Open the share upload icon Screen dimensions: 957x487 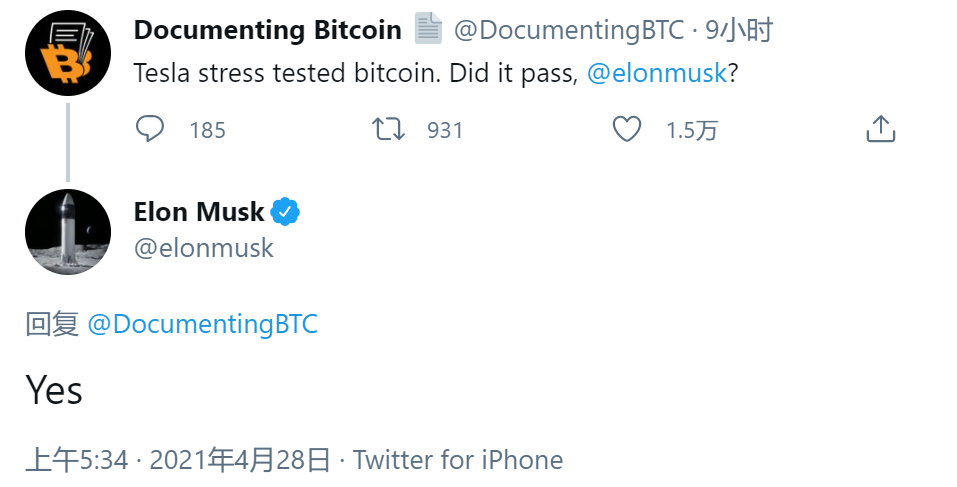coord(879,129)
